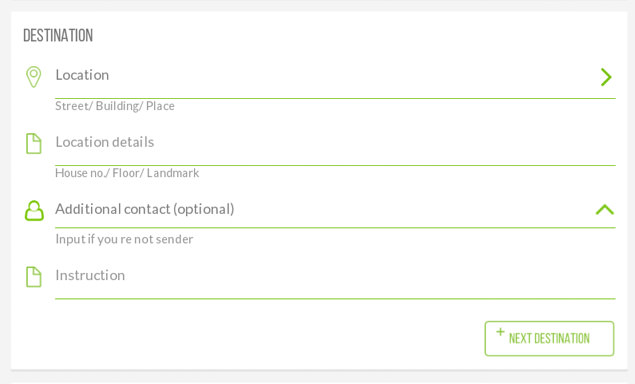Click the NEXT DESTINATION label text
The width and height of the screenshot is (635, 384).
(549, 339)
